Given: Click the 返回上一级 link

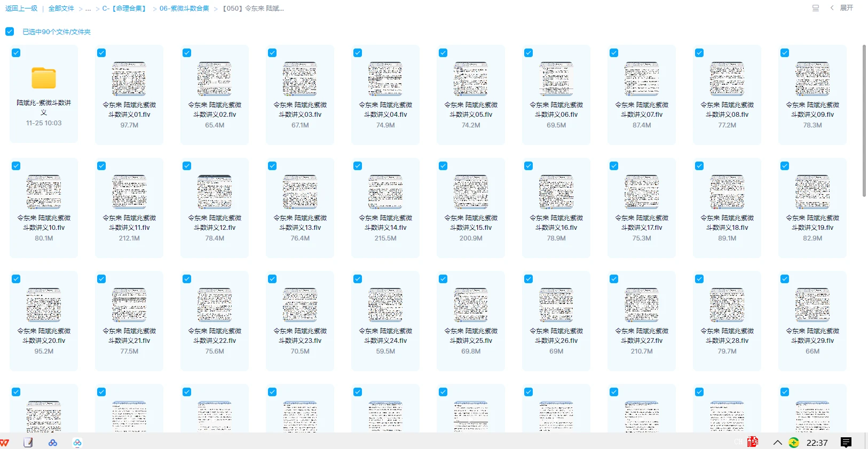Looking at the screenshot, I should coord(21,9).
